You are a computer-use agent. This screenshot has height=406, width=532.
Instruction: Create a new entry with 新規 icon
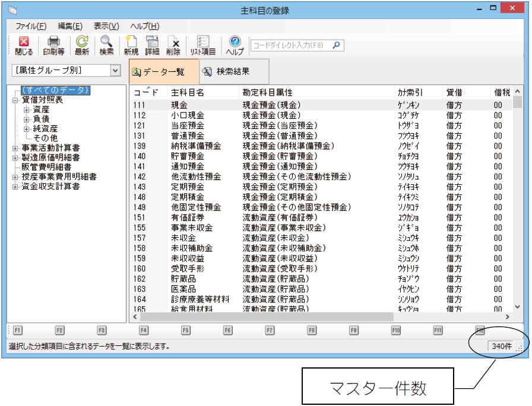coord(131,45)
